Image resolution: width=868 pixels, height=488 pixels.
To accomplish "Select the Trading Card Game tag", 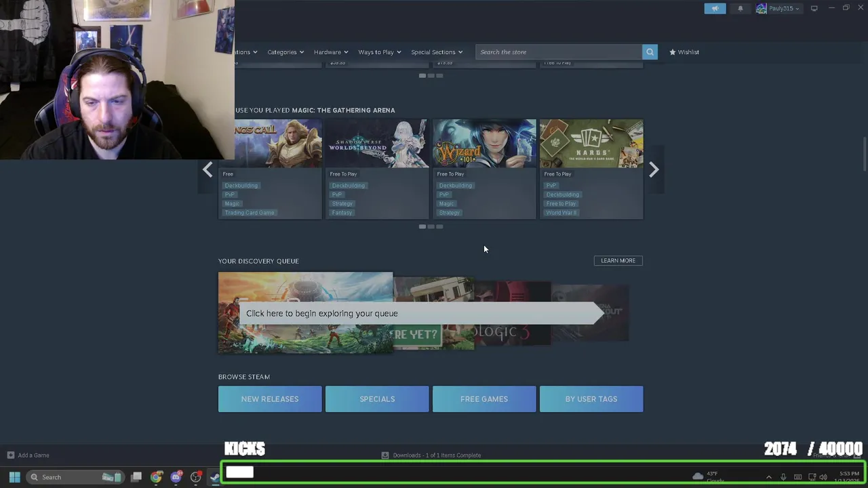I will pyautogui.click(x=250, y=213).
